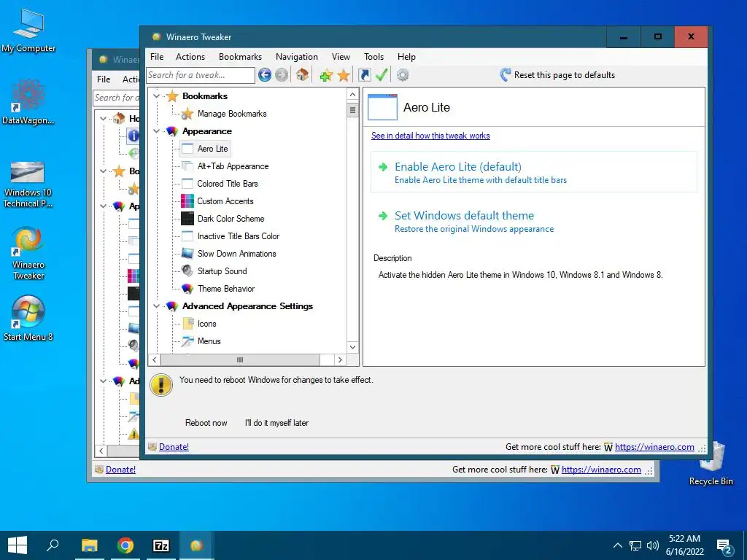Open settings via gear toolbar icon
This screenshot has height=560, width=747.
pos(403,75)
